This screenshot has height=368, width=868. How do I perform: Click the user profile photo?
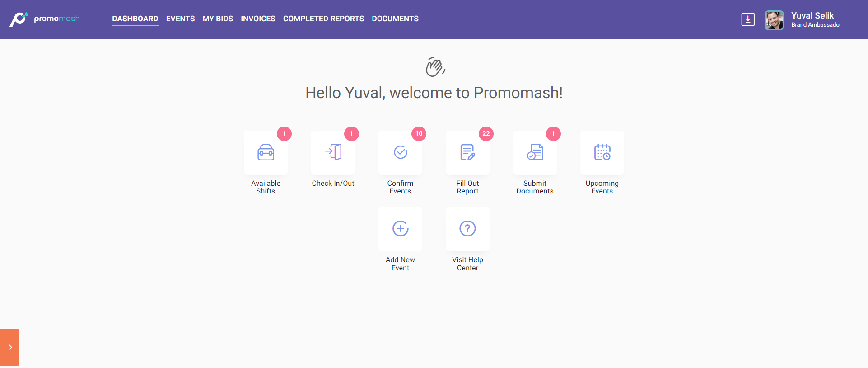pos(774,20)
